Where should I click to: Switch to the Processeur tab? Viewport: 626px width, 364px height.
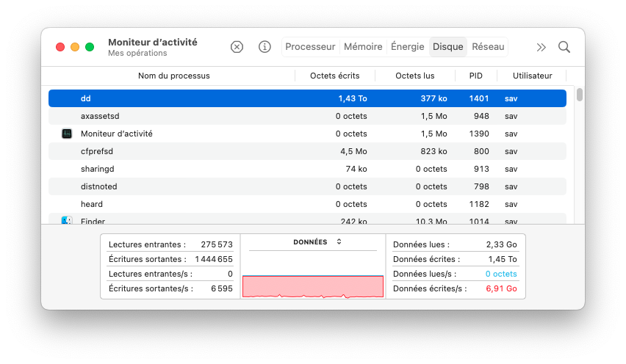pos(310,47)
